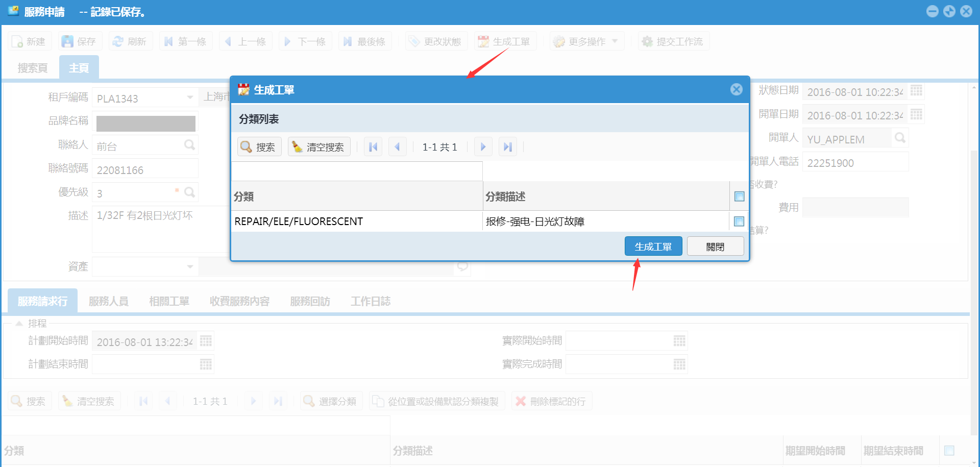Click the 聯絡號碼 field
Screen dimensions: 980x467
(145, 169)
